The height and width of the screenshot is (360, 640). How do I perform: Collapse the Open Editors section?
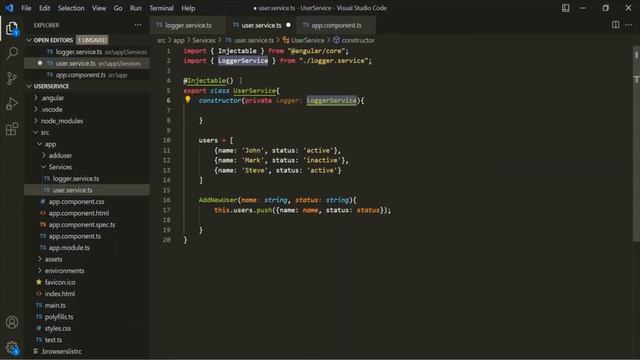pos(29,40)
